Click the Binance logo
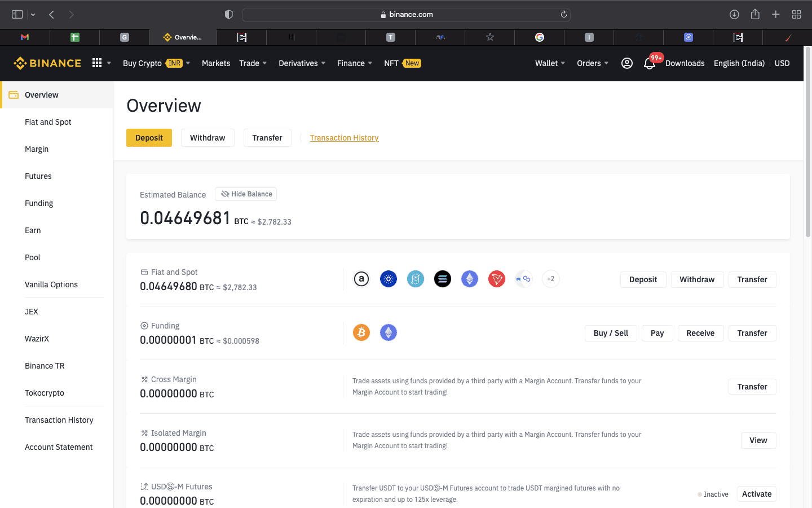The height and width of the screenshot is (508, 812). [x=47, y=63]
